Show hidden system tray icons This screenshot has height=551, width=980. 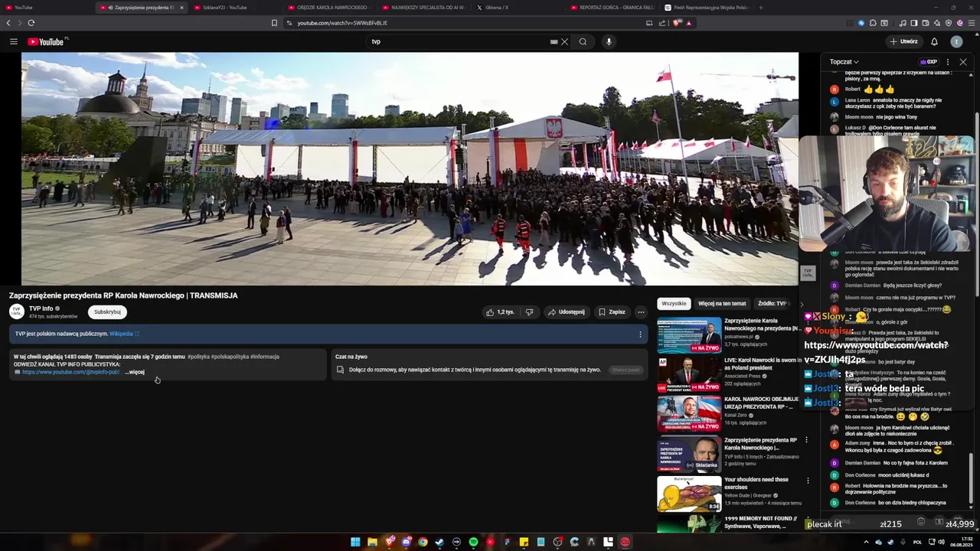pyautogui.click(x=866, y=542)
